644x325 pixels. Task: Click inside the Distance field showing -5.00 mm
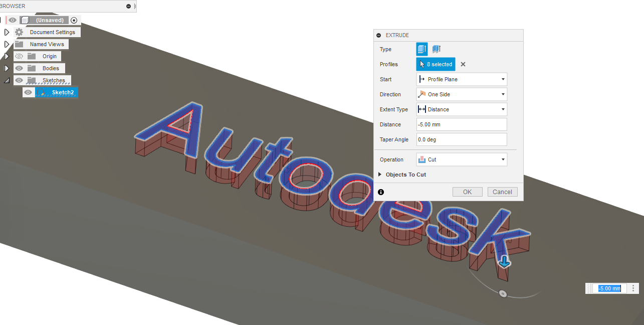461,124
